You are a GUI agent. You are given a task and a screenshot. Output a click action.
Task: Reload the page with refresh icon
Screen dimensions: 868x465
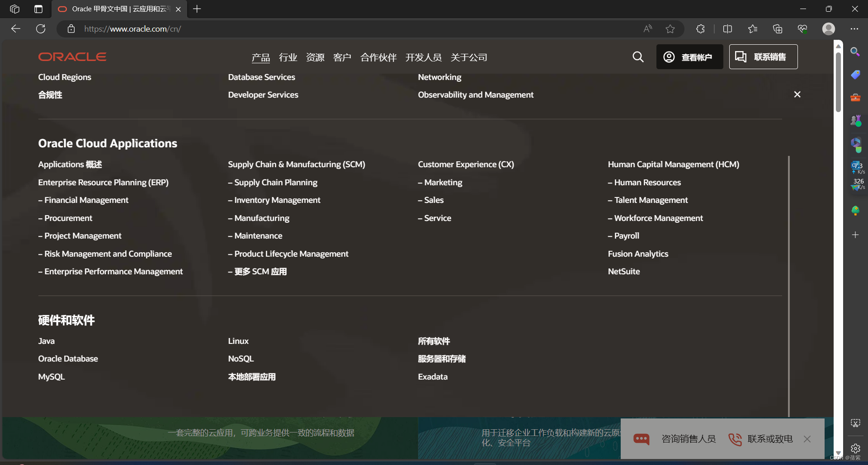tap(41, 29)
